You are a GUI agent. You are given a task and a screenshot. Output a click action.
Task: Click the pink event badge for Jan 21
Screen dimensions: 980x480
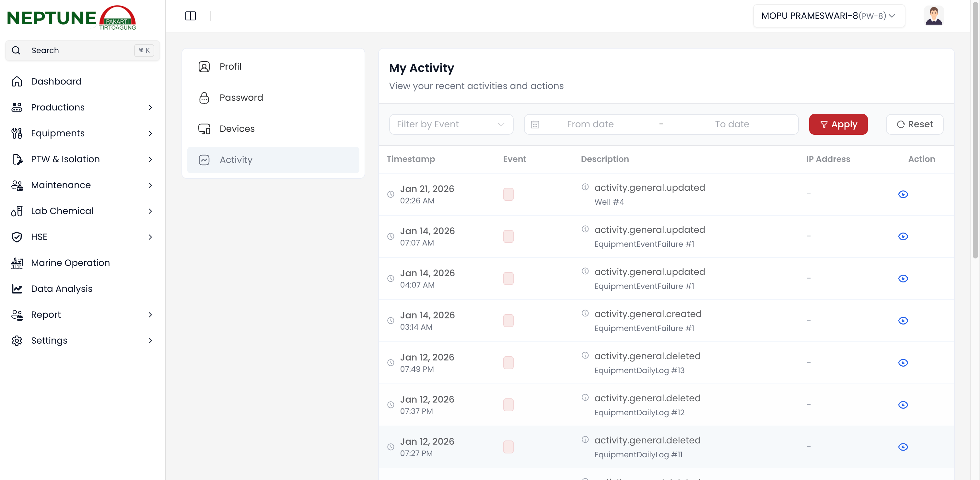[x=508, y=194]
